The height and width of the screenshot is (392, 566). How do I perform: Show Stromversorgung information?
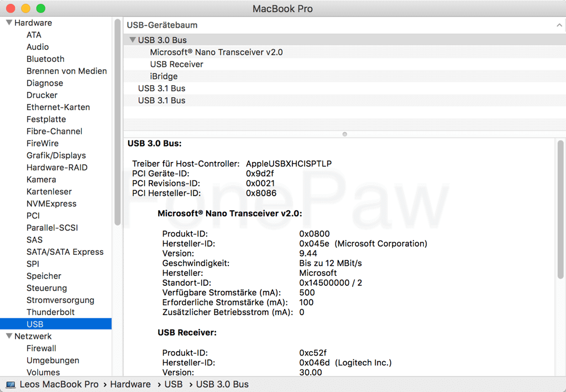[60, 300]
